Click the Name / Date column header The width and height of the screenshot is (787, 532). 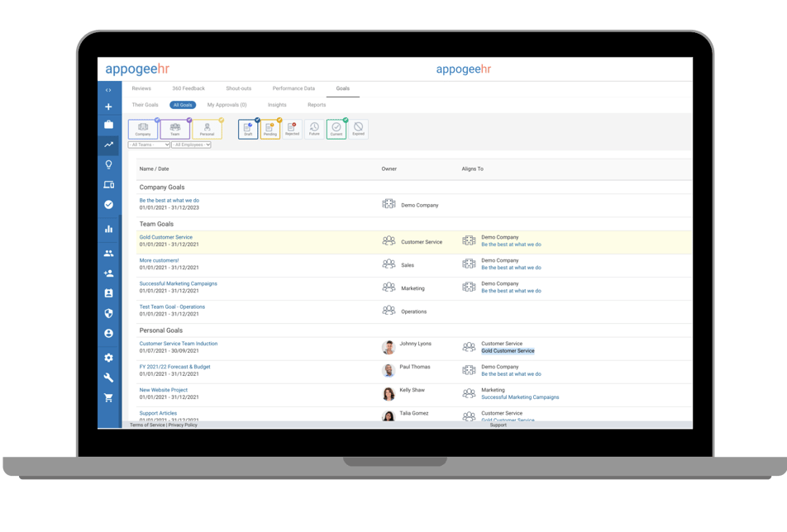(x=154, y=169)
